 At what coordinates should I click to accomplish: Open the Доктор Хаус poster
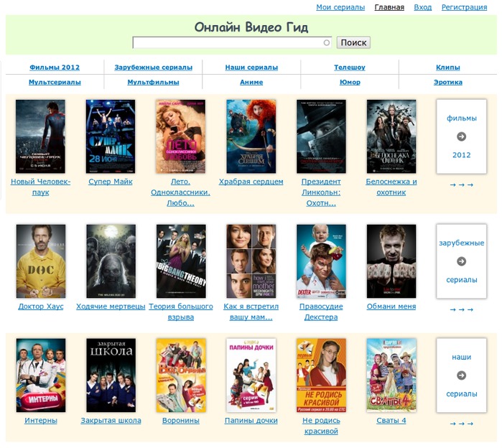coord(41,261)
